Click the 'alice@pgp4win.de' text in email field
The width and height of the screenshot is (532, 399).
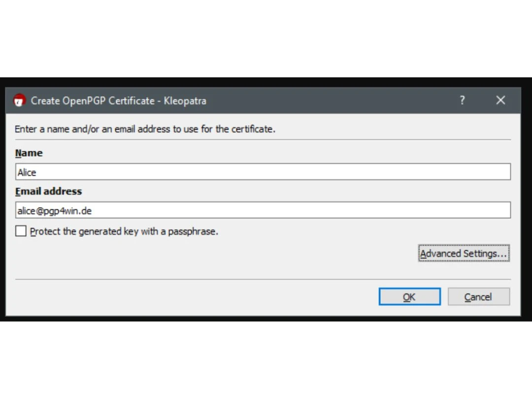pos(54,211)
